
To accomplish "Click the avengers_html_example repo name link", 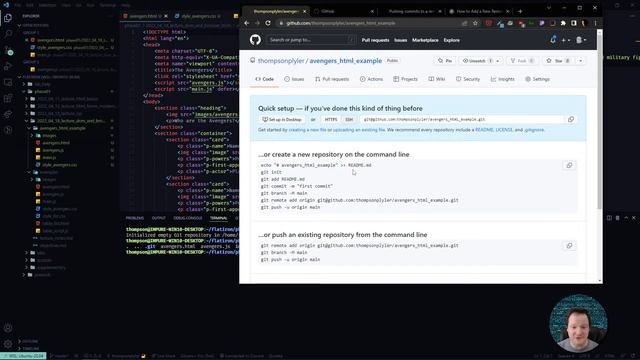I will (x=346, y=61).
